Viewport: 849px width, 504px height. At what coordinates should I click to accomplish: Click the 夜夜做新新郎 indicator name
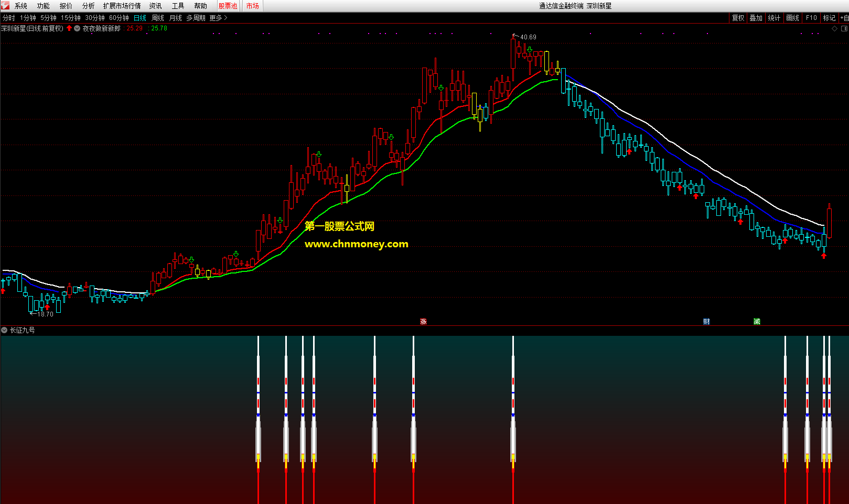(x=102, y=28)
